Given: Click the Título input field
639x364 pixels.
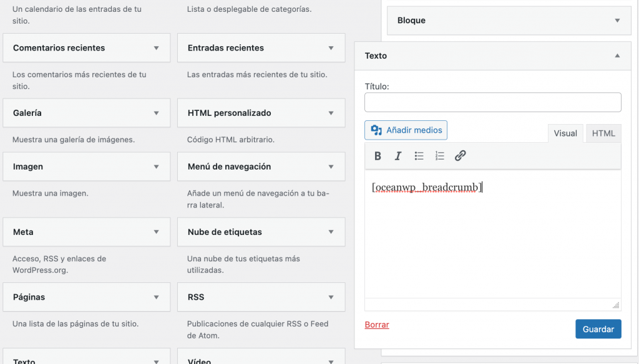Looking at the screenshot, I should click(x=492, y=102).
